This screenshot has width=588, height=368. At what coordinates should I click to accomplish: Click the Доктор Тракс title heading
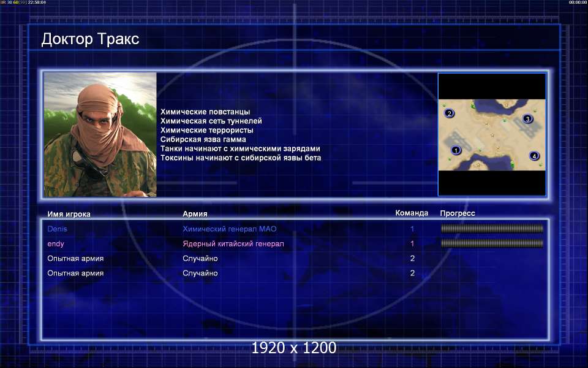(x=90, y=39)
